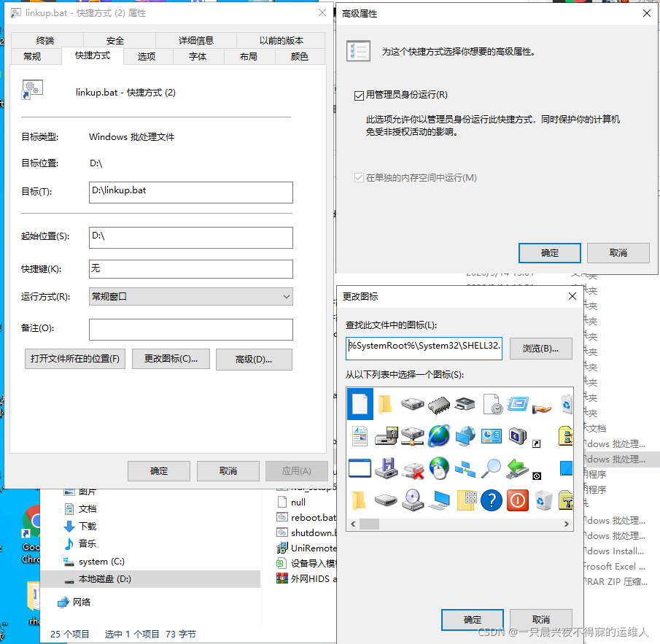Image resolution: width=660 pixels, height=644 pixels.
Task: Click the Start in (起始位置) field
Action: 190,238
